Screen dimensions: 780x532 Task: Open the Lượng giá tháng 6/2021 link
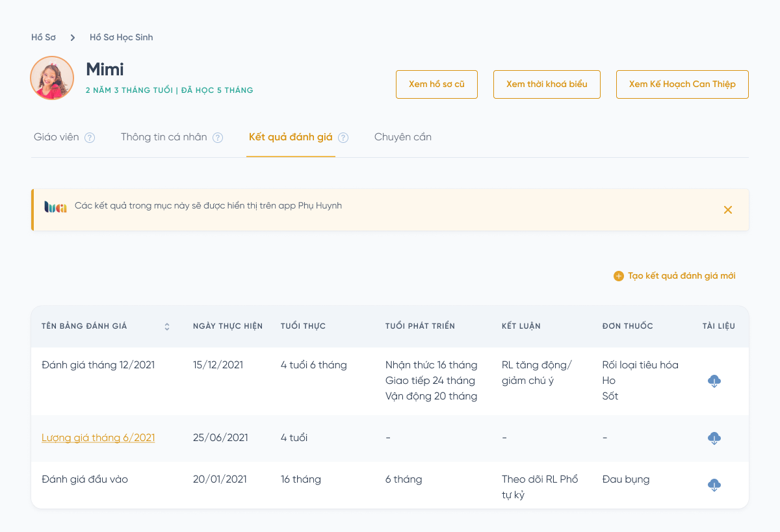(98, 438)
